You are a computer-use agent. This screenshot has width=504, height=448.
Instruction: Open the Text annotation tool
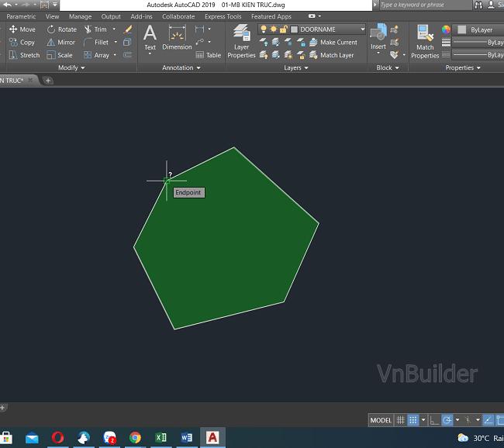150,38
